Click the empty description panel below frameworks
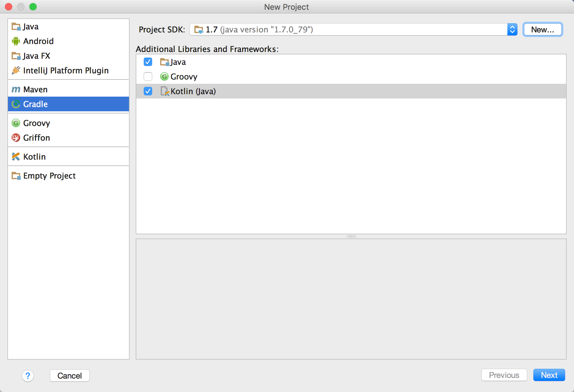574x392 pixels. 351,299
